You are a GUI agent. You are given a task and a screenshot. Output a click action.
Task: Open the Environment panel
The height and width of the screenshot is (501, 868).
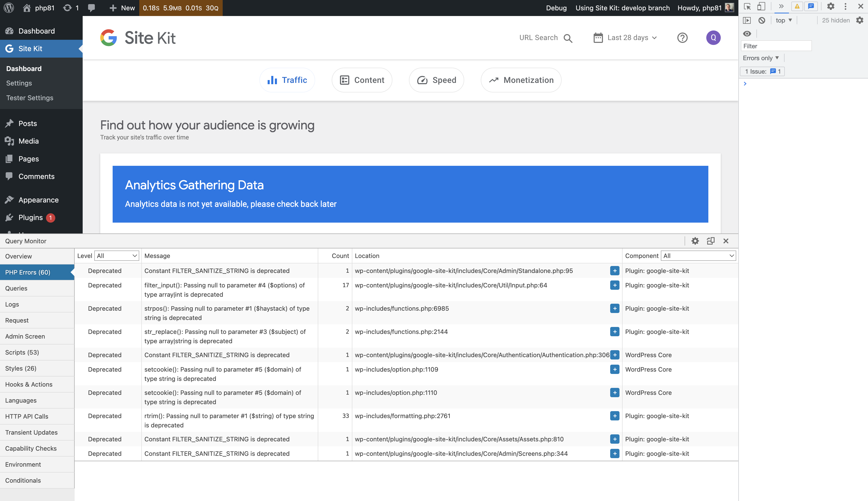[37, 464]
